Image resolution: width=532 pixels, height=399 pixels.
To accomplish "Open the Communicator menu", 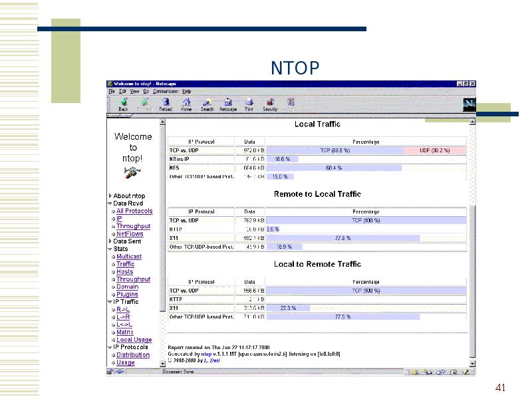I will tap(166, 91).
